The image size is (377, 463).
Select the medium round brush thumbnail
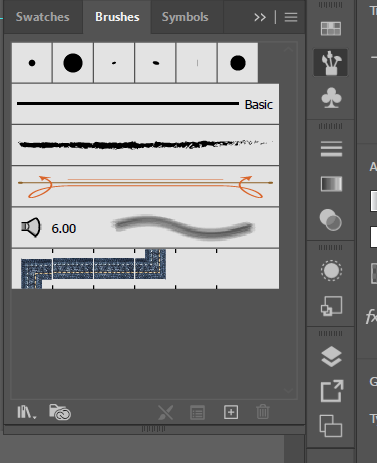coord(238,63)
